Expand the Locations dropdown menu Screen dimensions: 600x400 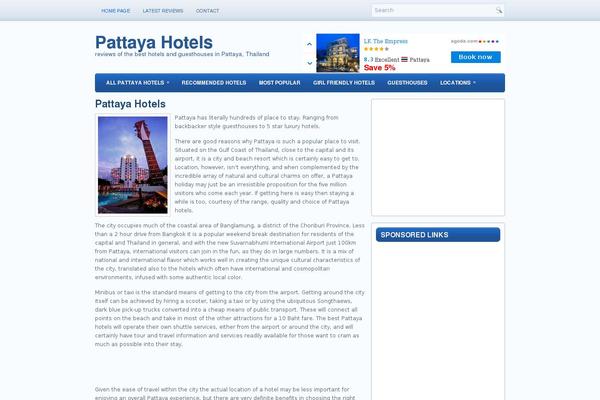click(458, 83)
